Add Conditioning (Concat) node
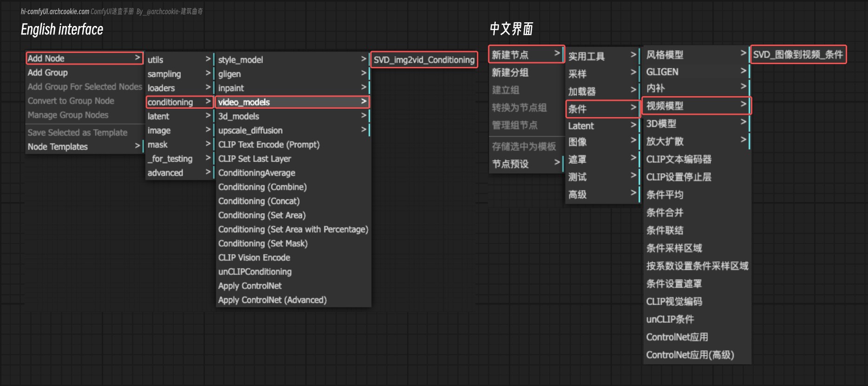This screenshot has width=868, height=386. click(x=293, y=201)
